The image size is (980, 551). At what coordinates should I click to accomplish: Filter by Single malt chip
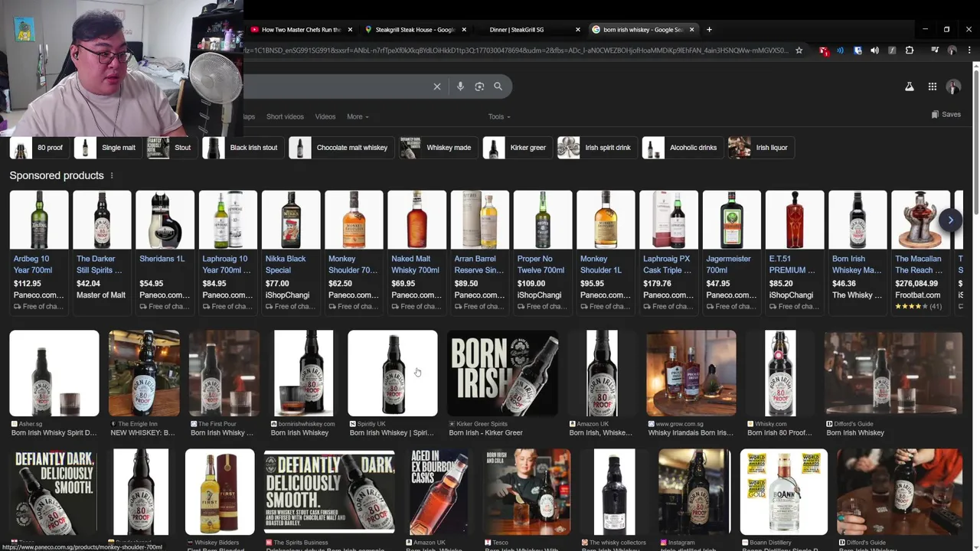(107, 148)
